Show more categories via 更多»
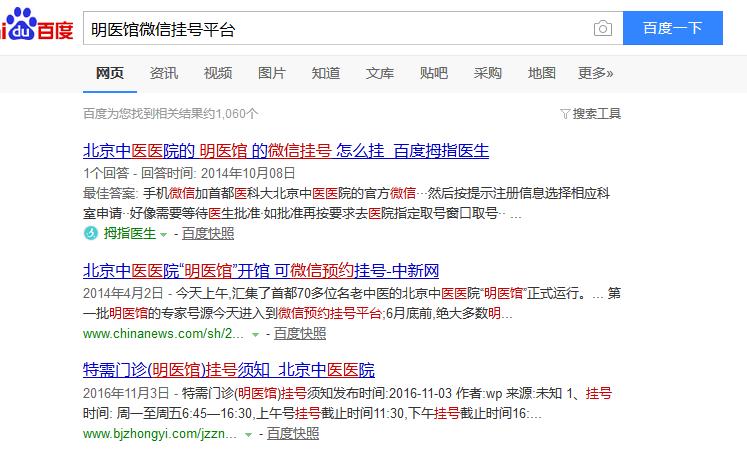The width and height of the screenshot is (747, 456). [x=596, y=73]
